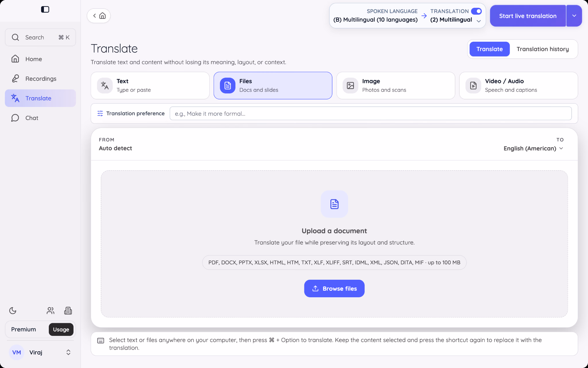588x368 pixels.
Task: Select the Image translation mode
Action: (x=396, y=86)
